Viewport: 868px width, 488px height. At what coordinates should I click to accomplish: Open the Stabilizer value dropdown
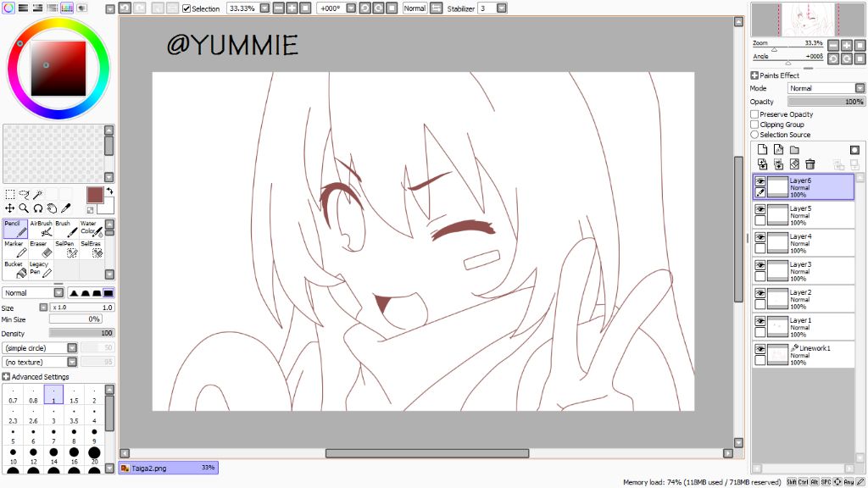pos(502,8)
